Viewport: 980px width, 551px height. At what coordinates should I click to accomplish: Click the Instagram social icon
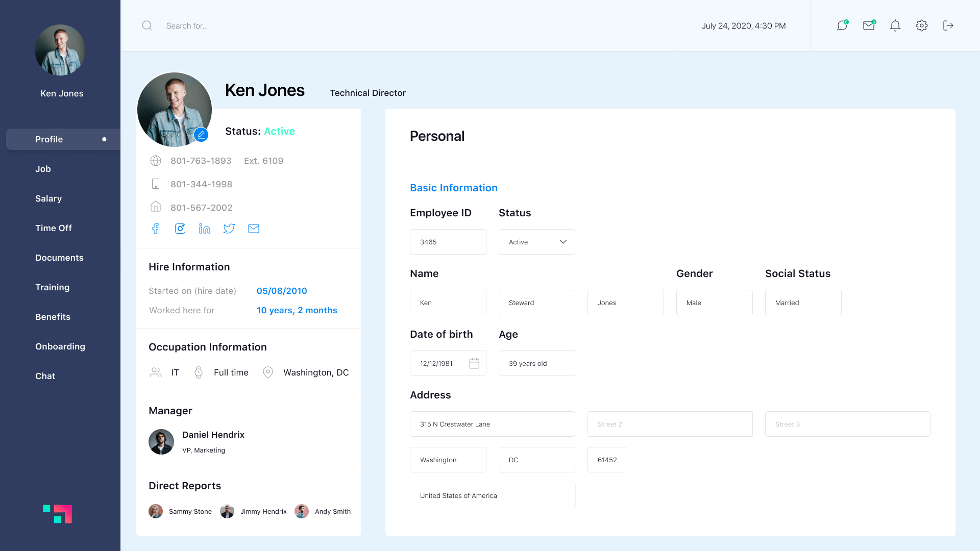[180, 229]
